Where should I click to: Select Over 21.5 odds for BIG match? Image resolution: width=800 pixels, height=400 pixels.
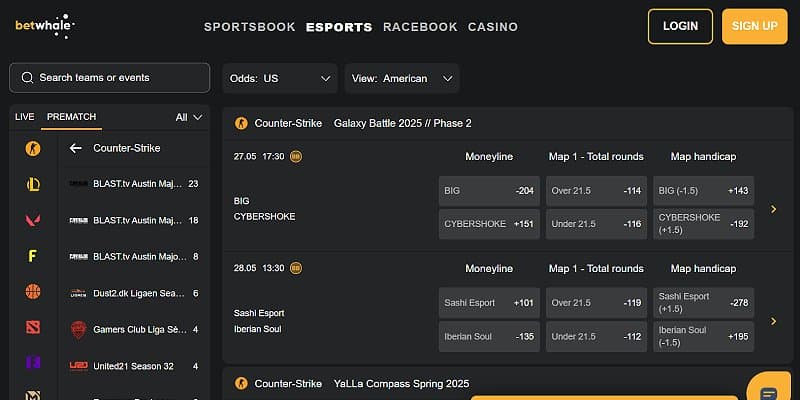(595, 190)
